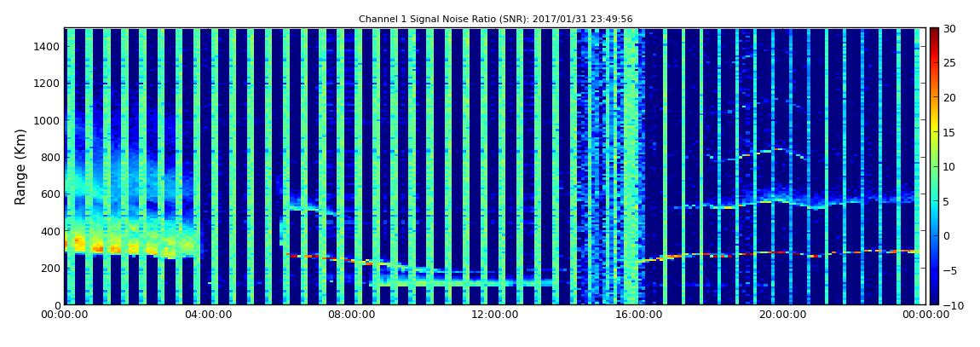Click the x-axis tick label '08:00:00'
This screenshot has width=980, height=347.
pos(352,315)
